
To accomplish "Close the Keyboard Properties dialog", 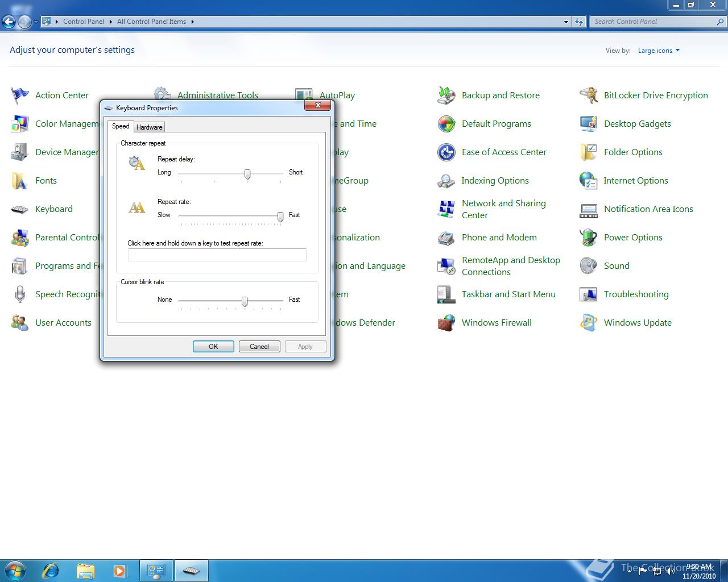I will [318, 105].
